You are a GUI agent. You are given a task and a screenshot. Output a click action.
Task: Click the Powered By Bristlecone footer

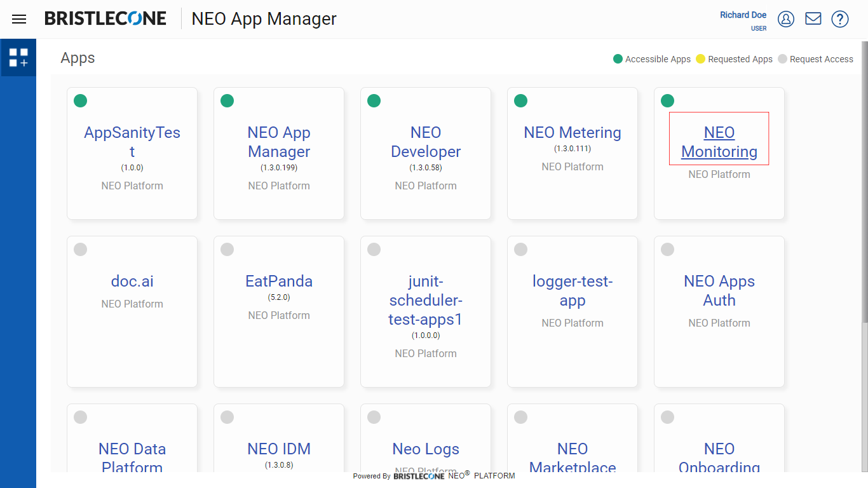(x=434, y=475)
